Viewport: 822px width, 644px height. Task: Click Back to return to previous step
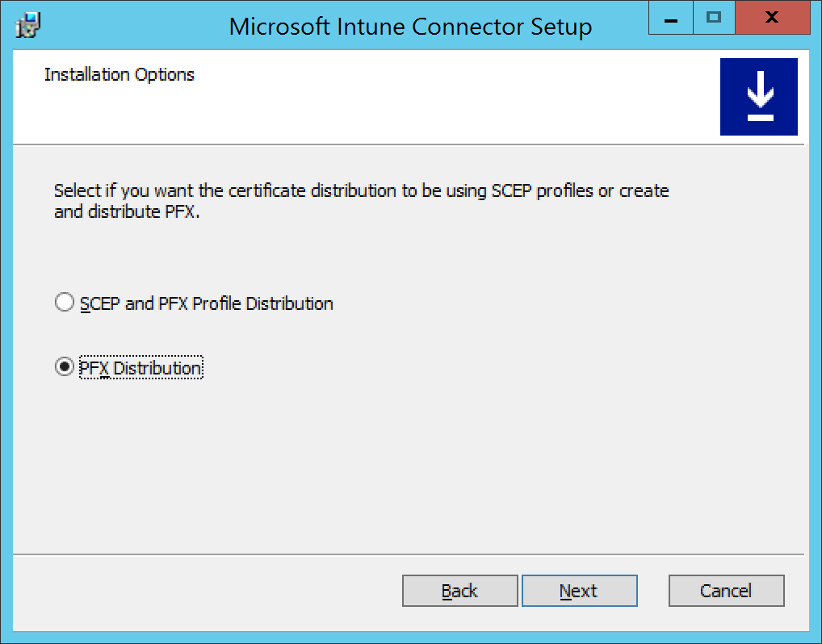coord(459,590)
